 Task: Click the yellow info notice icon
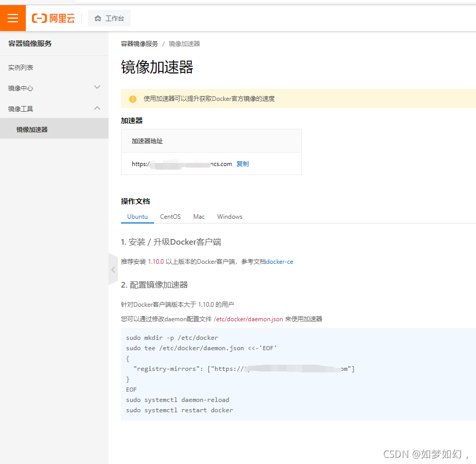(x=133, y=98)
